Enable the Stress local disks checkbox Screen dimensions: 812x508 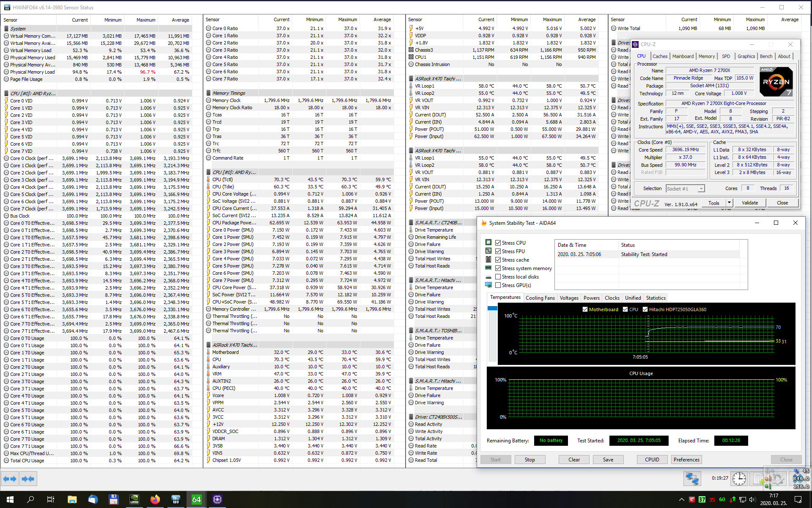pos(498,277)
